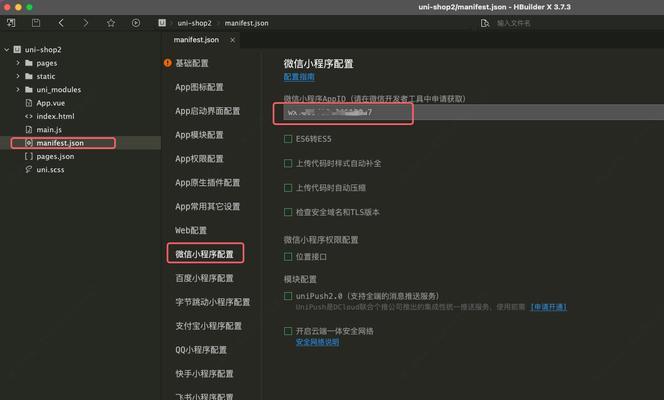Click the uni-shop2 project icon in tree
Screen dimensions: 664x400
point(17,50)
